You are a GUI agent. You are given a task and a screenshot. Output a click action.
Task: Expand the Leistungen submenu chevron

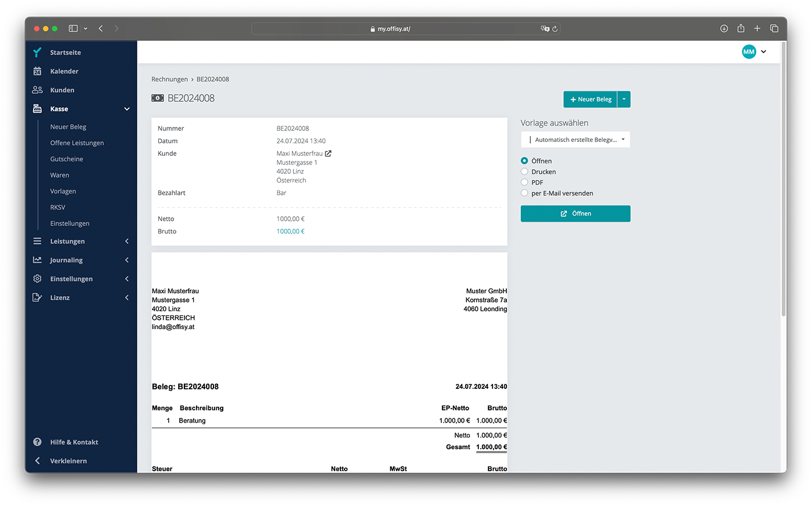click(127, 241)
